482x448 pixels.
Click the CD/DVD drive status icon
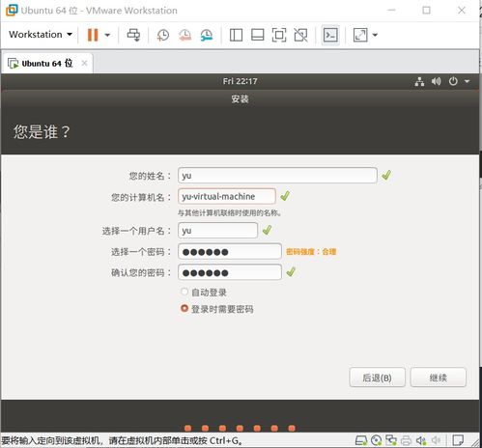[x=376, y=440]
